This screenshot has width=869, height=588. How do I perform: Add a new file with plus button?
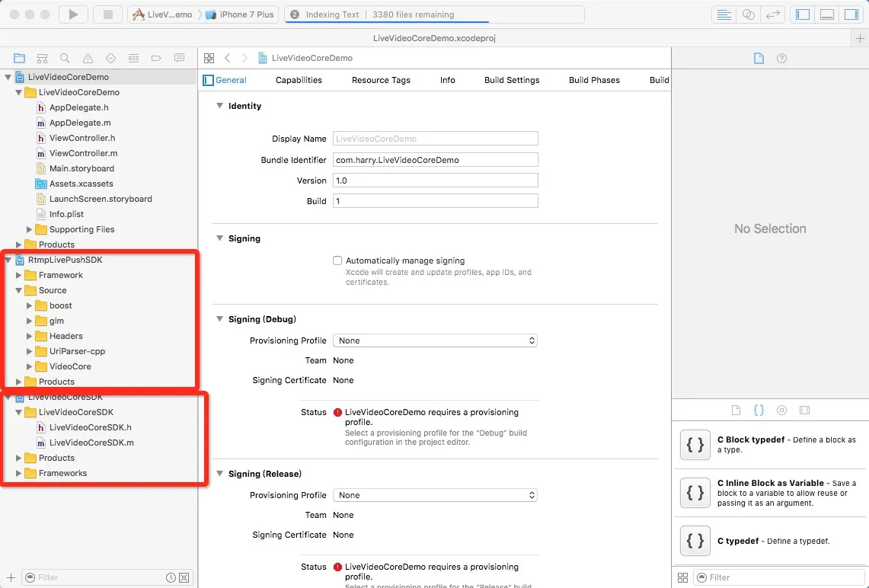(11, 577)
